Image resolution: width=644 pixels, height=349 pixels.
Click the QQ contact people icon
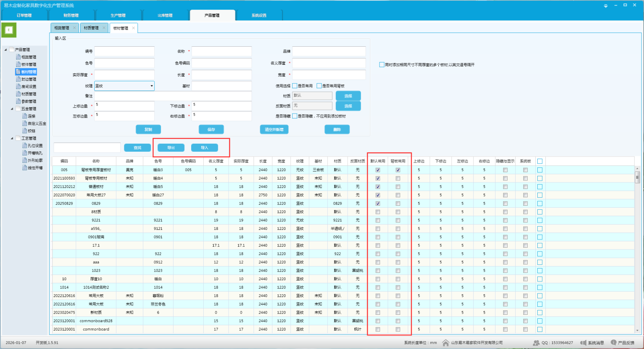(536, 343)
